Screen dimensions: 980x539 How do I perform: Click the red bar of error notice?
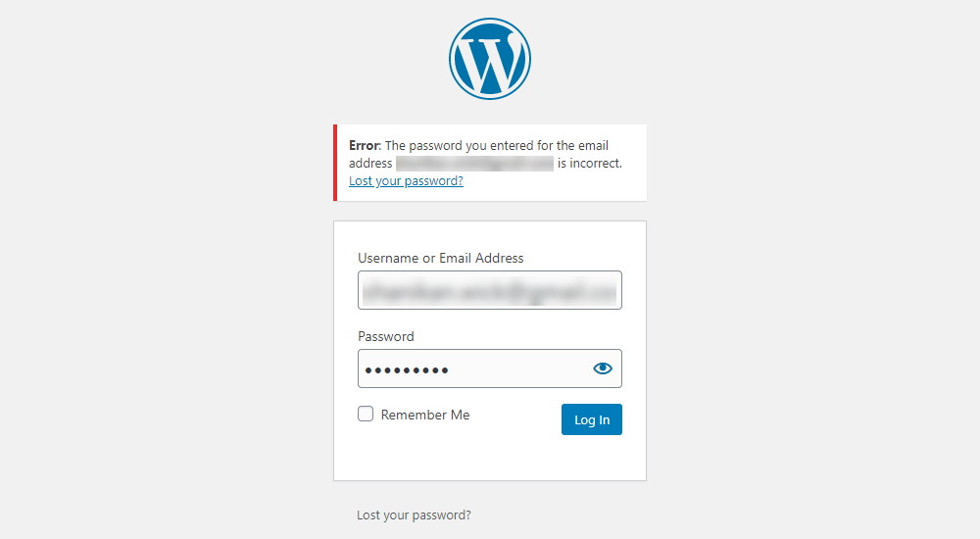[335, 163]
